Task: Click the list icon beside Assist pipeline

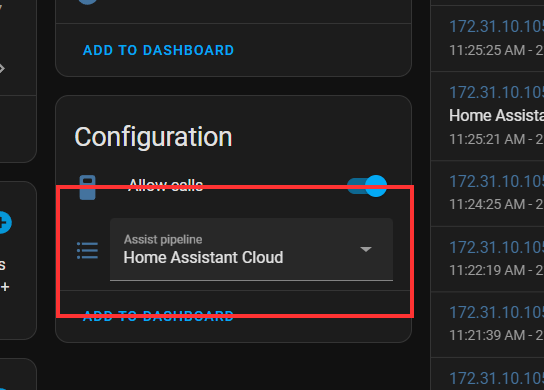Action: pos(87,251)
